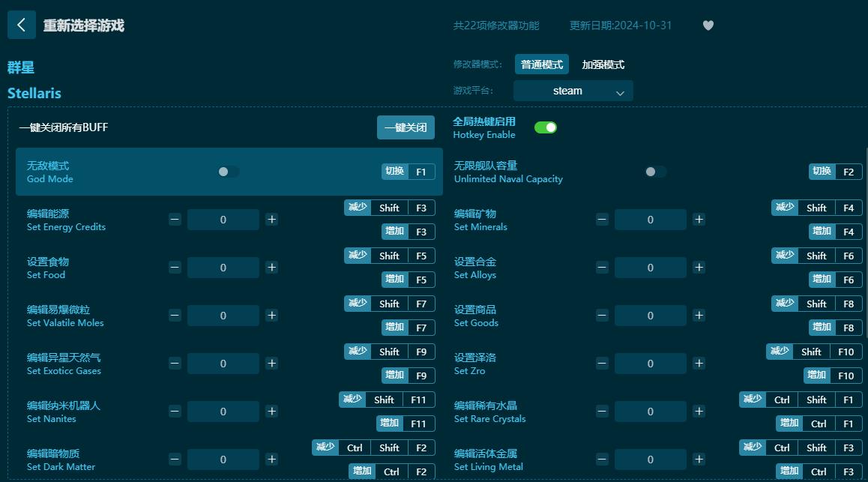Click 一键关闭 to close all buffs
Image resolution: width=868 pixels, height=482 pixels.
pyautogui.click(x=406, y=127)
